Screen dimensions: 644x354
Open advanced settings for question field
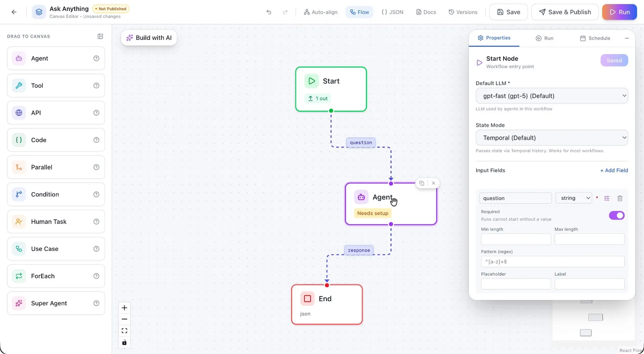tap(607, 198)
